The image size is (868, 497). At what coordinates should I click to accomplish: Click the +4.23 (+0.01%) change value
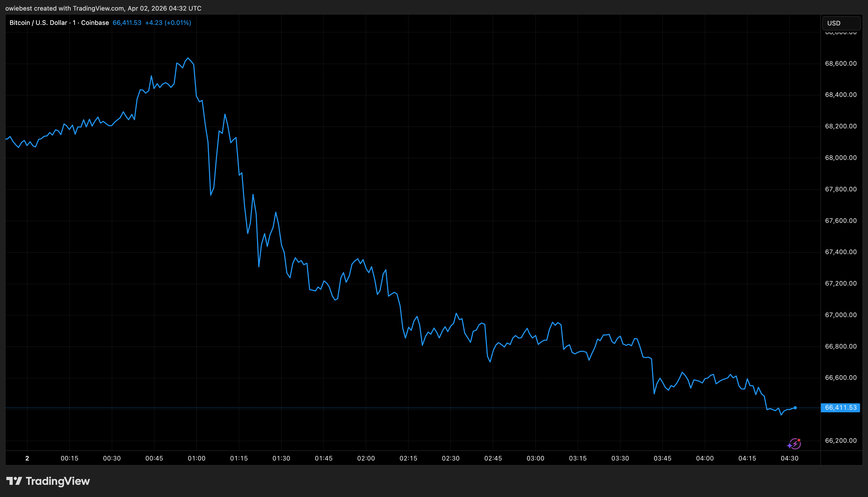click(168, 23)
